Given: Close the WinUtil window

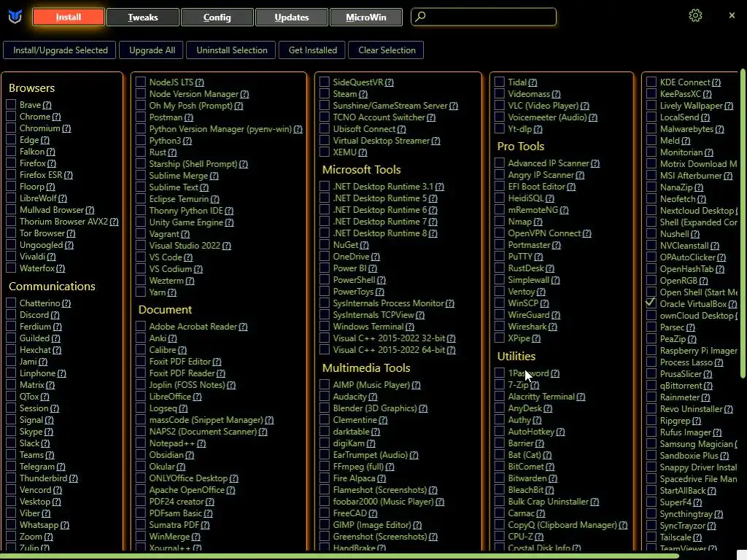Looking at the screenshot, I should 732,16.
